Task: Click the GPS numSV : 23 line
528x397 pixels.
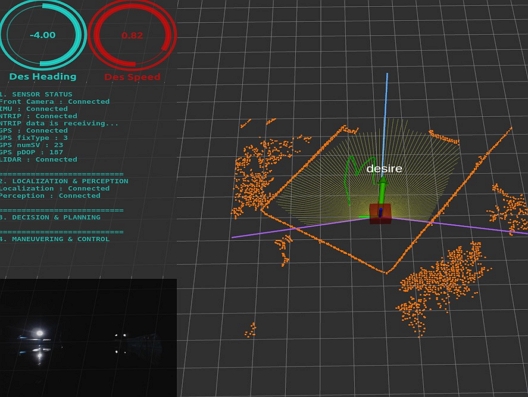Action: coord(32,145)
